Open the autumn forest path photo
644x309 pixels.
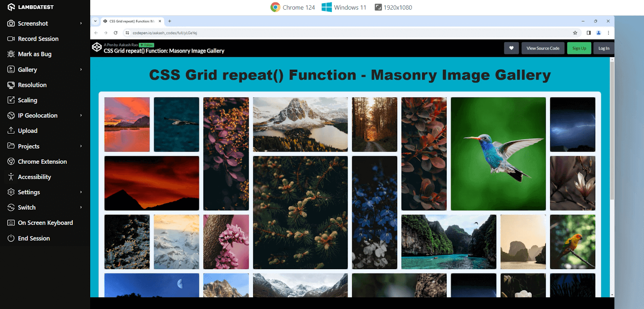(x=374, y=124)
